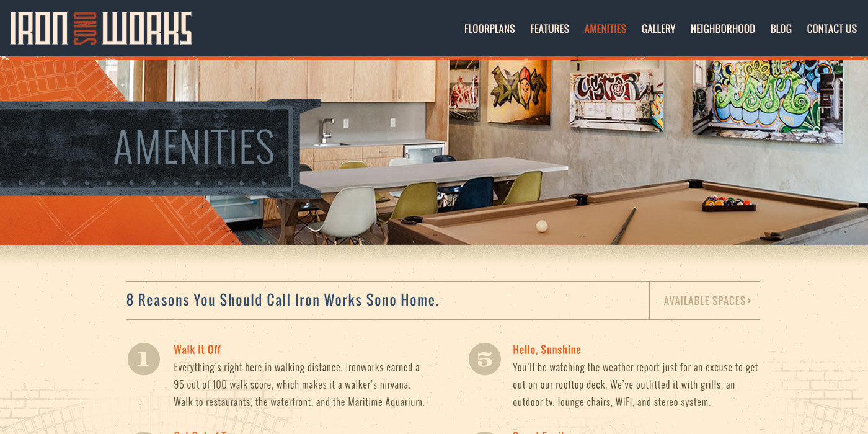Open the Neighborhood section
868x434 pixels.
723,29
